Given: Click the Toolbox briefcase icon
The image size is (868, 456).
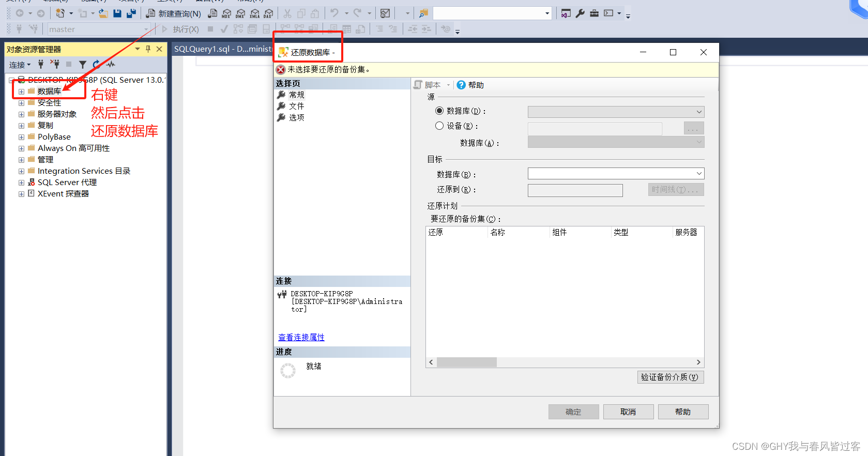Looking at the screenshot, I should click(x=594, y=13).
